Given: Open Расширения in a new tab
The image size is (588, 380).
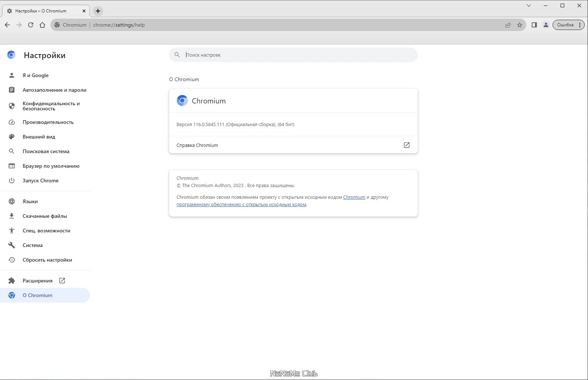Looking at the screenshot, I should 62,281.
